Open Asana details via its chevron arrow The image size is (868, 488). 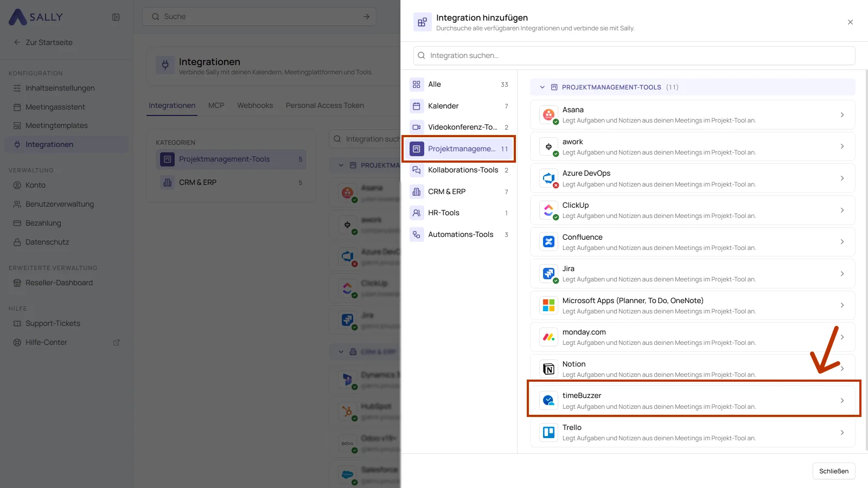(842, 115)
